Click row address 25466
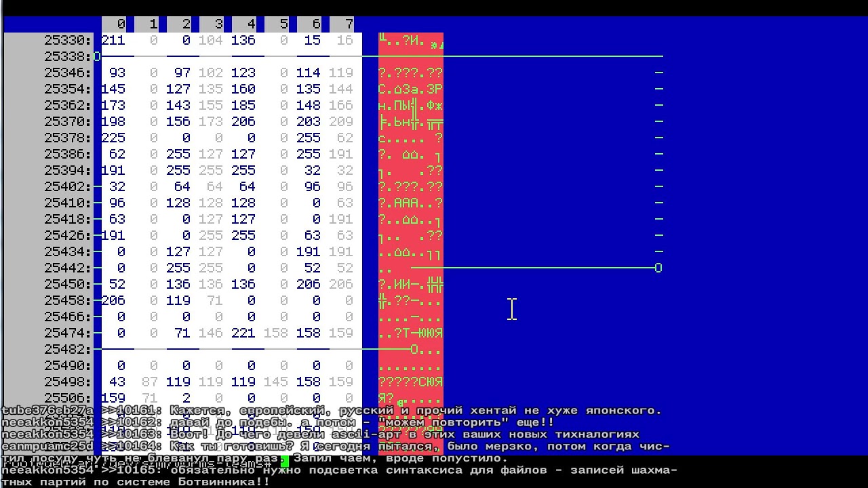Viewport: 868px width, 488px height. [68, 317]
